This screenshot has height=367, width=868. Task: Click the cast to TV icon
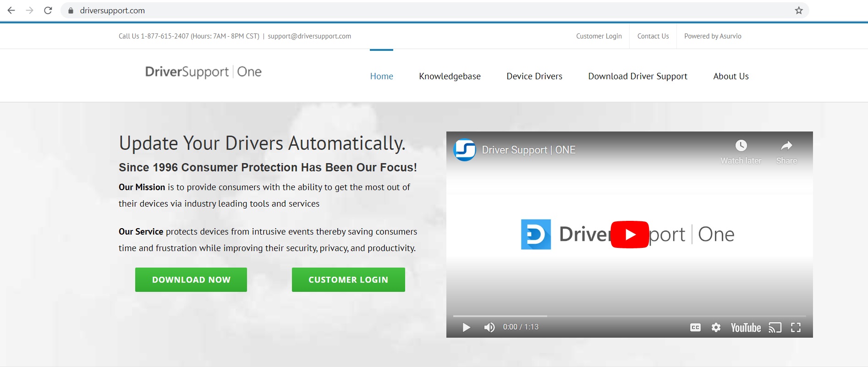[775, 328]
